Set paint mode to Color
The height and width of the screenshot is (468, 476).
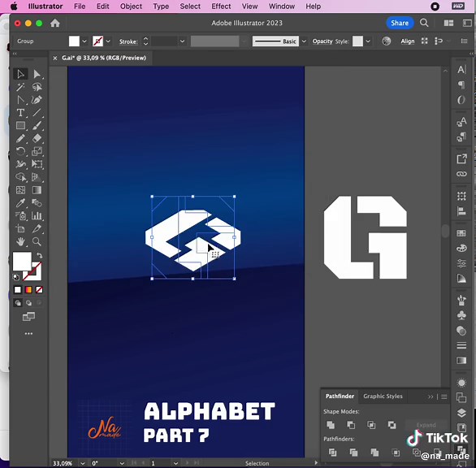click(18, 290)
